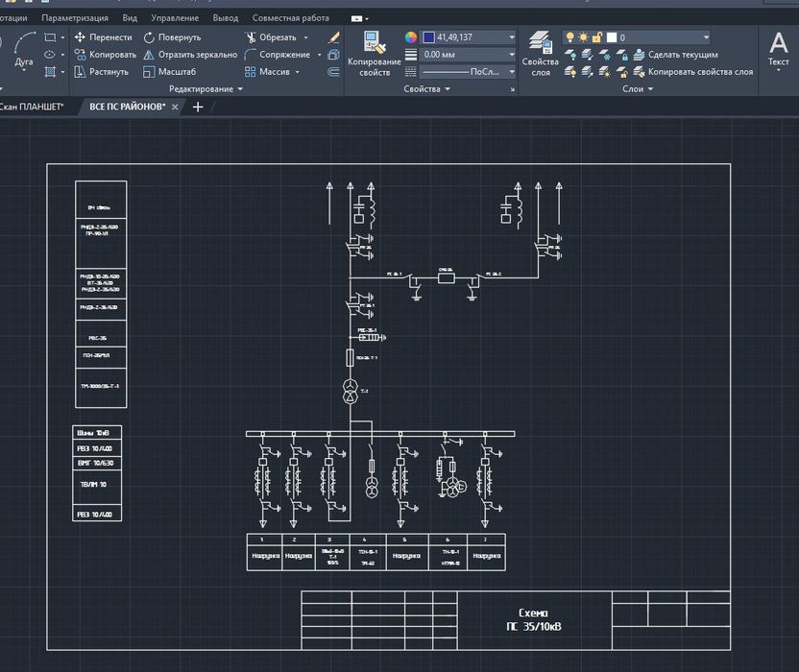Open the Вид ribbon tab
Screen dimensions: 799x672
pyautogui.click(x=130, y=18)
